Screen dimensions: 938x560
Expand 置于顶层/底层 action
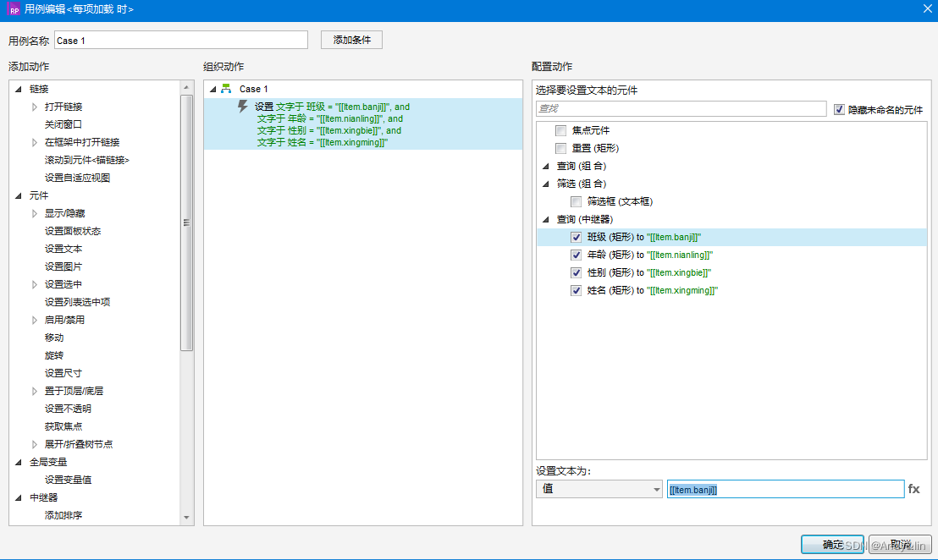pos(34,391)
